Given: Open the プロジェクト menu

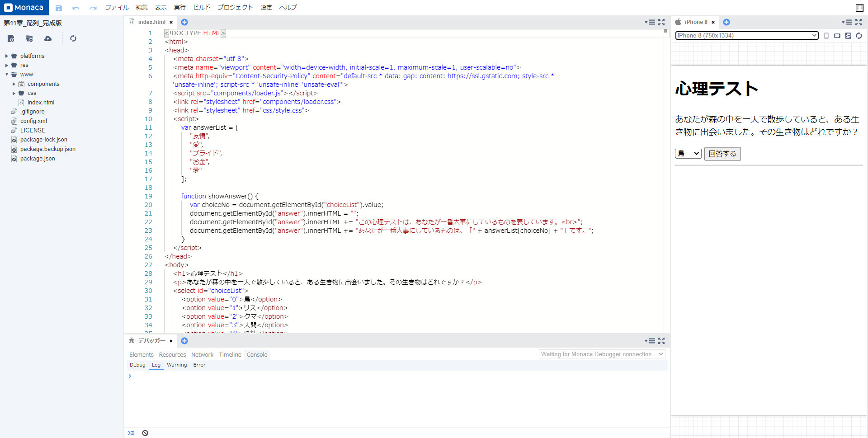Looking at the screenshot, I should [x=236, y=8].
